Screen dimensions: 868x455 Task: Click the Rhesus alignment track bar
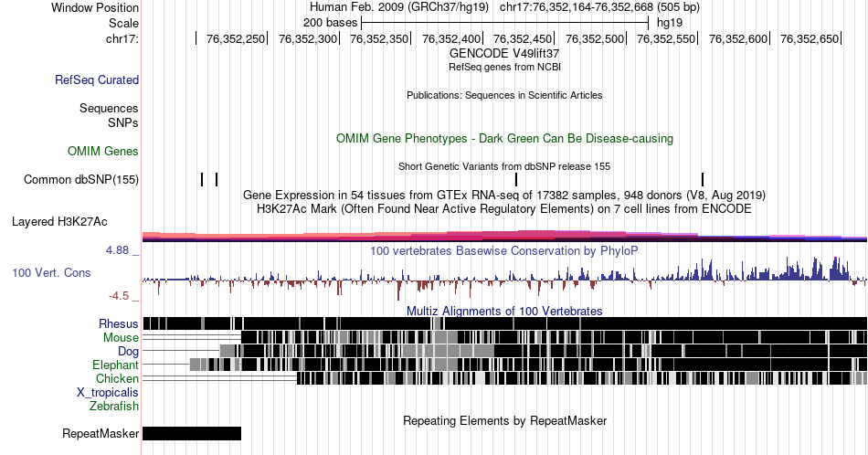point(504,323)
